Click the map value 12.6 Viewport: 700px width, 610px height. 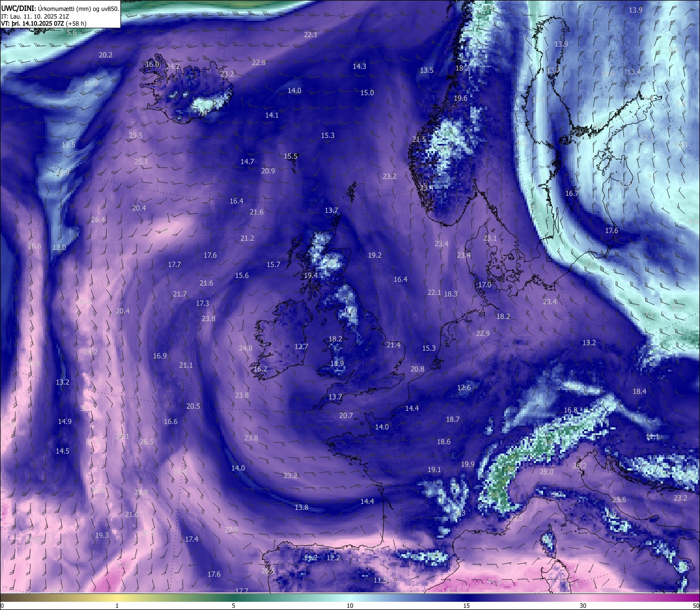(x=464, y=388)
